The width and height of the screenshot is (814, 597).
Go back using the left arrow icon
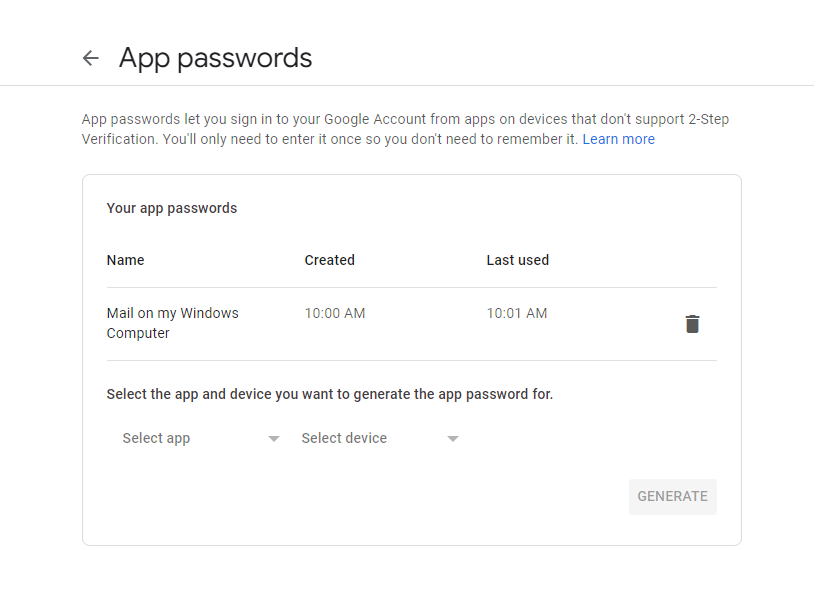click(90, 58)
